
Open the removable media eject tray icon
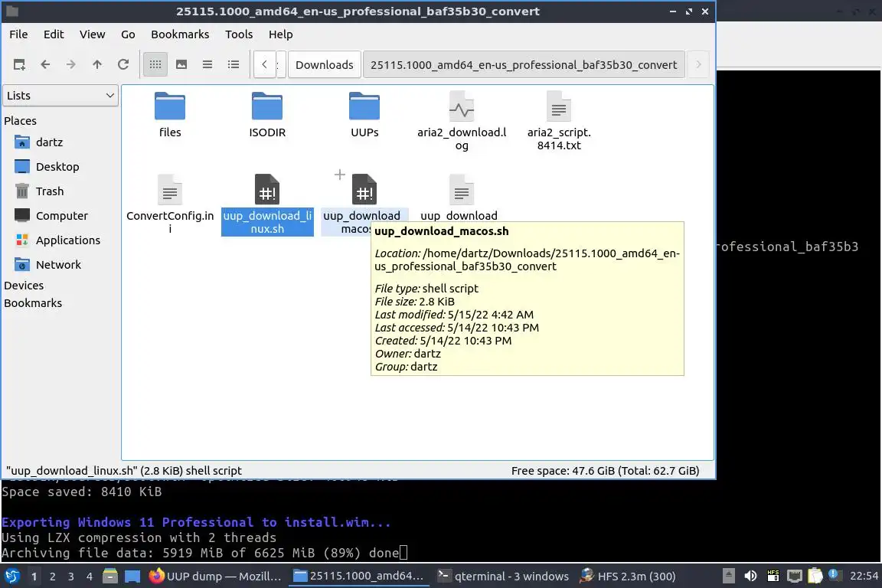point(728,576)
